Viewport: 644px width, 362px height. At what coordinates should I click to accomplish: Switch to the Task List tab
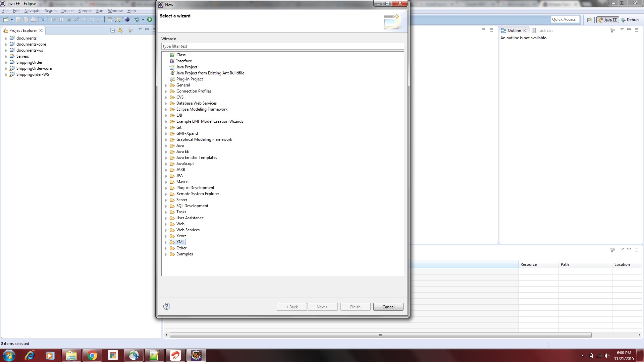point(542,30)
